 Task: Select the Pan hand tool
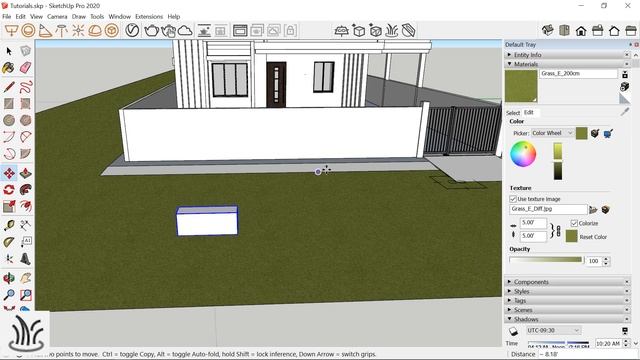tap(26, 278)
